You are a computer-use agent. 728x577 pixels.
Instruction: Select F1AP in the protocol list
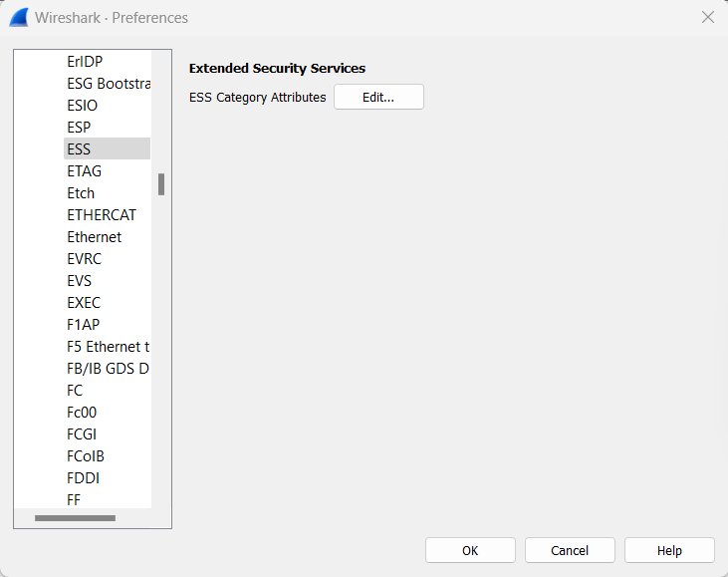tap(83, 325)
